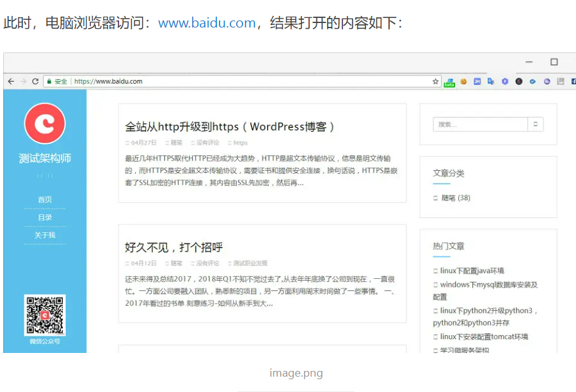Bookmark the page with the star icon
This screenshot has height=392, width=576.
coord(436,81)
